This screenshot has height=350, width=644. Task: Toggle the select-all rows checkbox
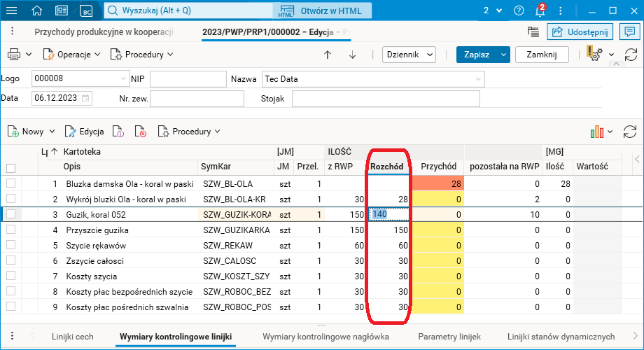pyautogui.click(x=11, y=168)
